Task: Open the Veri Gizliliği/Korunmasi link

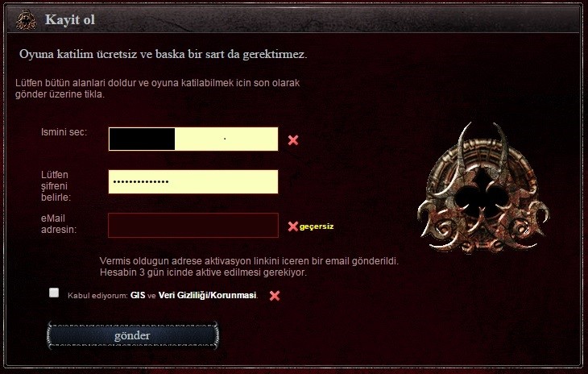Action: pyautogui.click(x=207, y=295)
